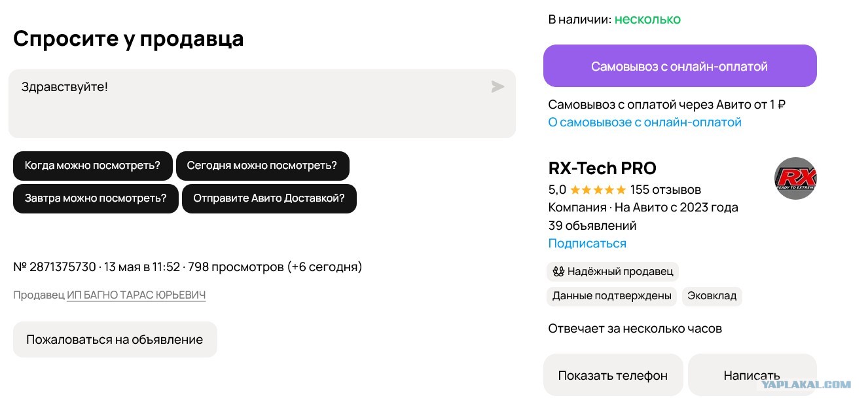Screen dimensions: 868x404
Task: Click the message field with Здравствуйте!
Action: pyautogui.click(x=262, y=103)
